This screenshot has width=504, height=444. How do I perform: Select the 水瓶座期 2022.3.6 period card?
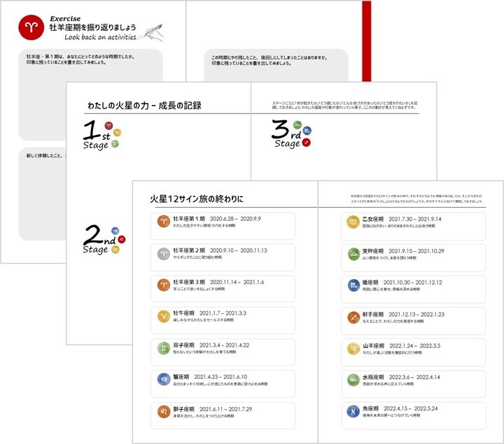tap(413, 380)
